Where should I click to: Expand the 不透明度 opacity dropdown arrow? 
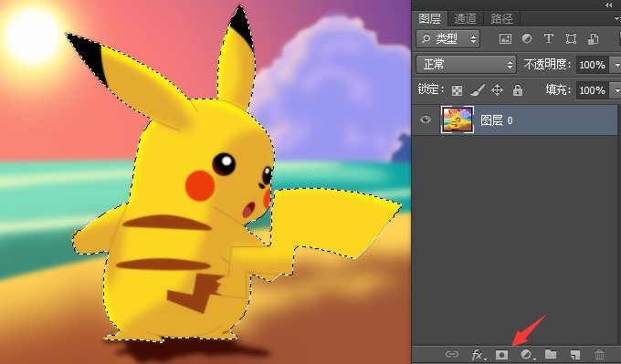pos(616,65)
